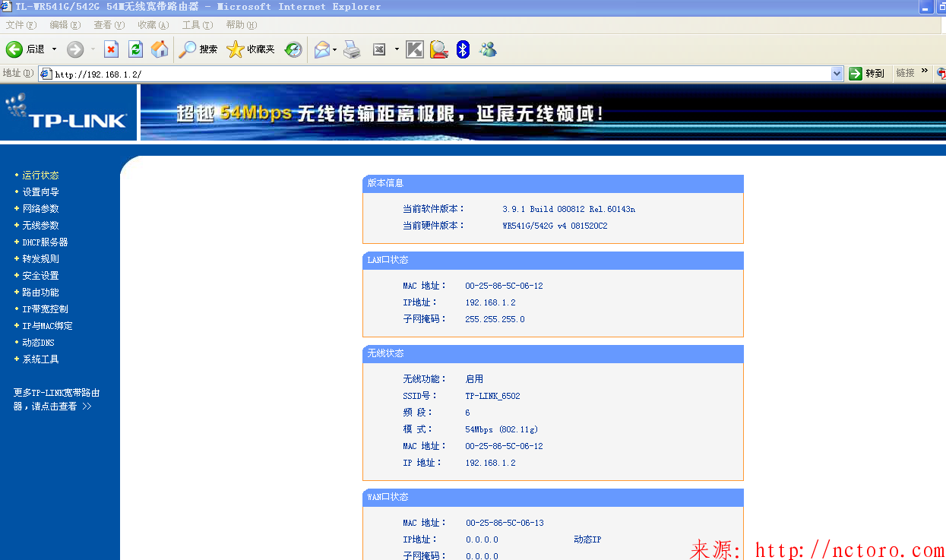Image resolution: width=946 pixels, height=560 pixels.
Task: Click the page icon in the address bar
Action: point(46,74)
